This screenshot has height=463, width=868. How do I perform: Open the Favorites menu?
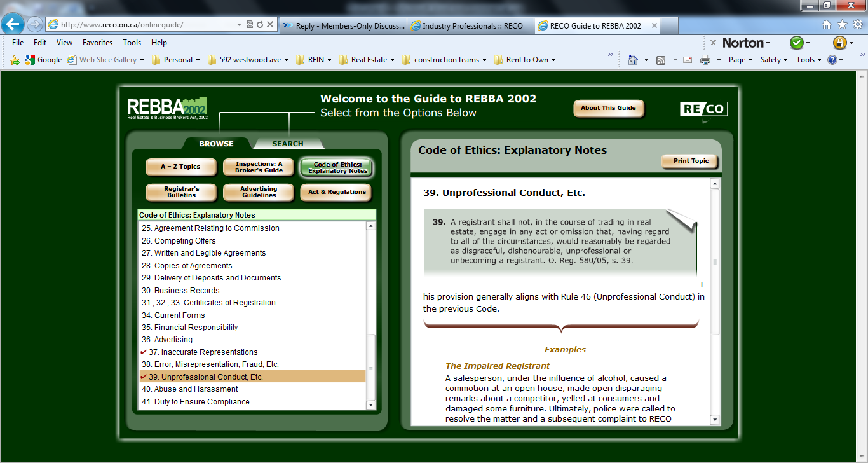click(x=97, y=43)
